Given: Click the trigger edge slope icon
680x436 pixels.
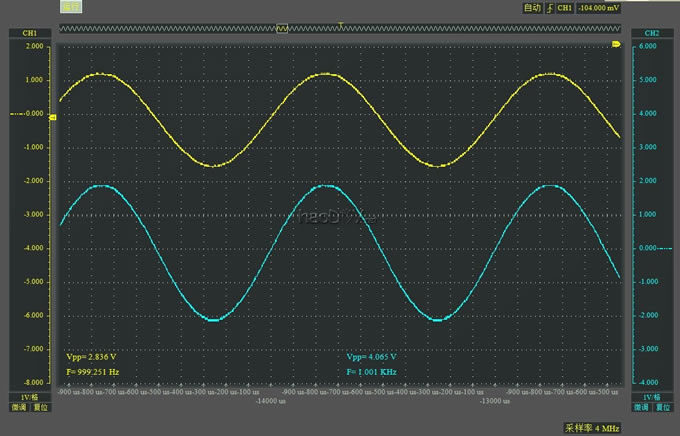Looking at the screenshot, I should click(548, 8).
